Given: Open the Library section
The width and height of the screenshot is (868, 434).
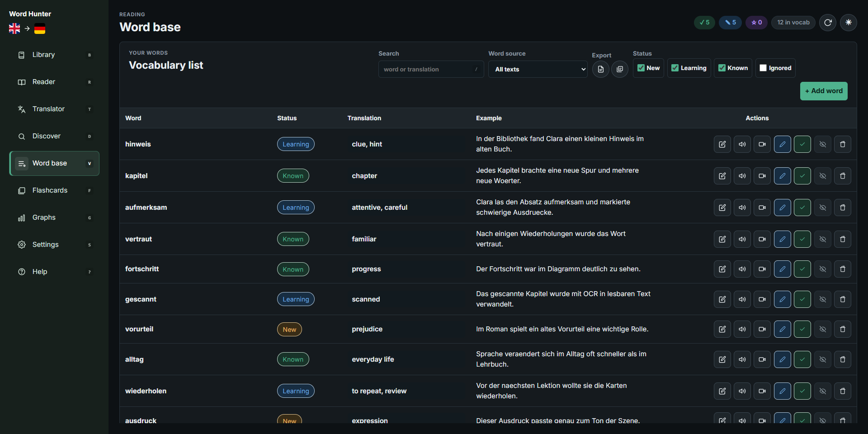Looking at the screenshot, I should (54, 55).
